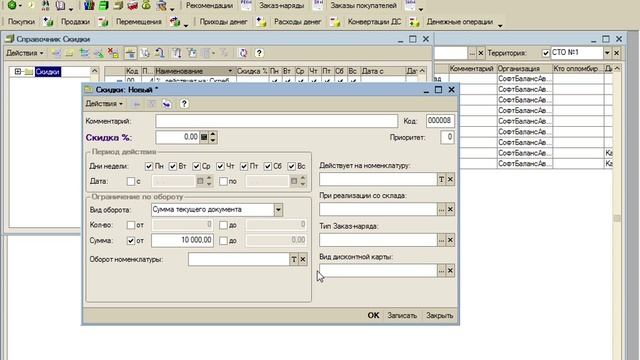Clear the Оборот номенклатуры field with X
Viewport: 640px width, 360px height.
(x=303, y=259)
